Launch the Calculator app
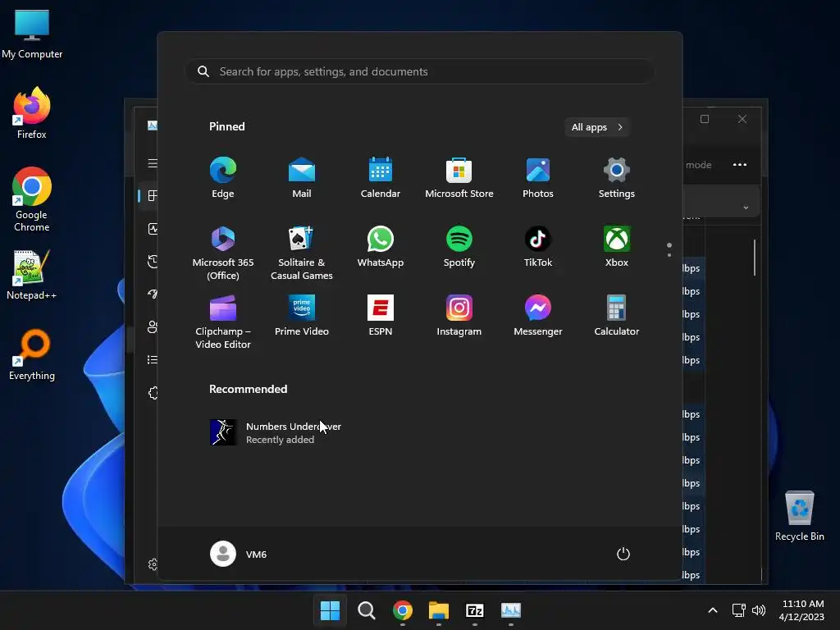This screenshot has height=630, width=840. click(x=617, y=316)
